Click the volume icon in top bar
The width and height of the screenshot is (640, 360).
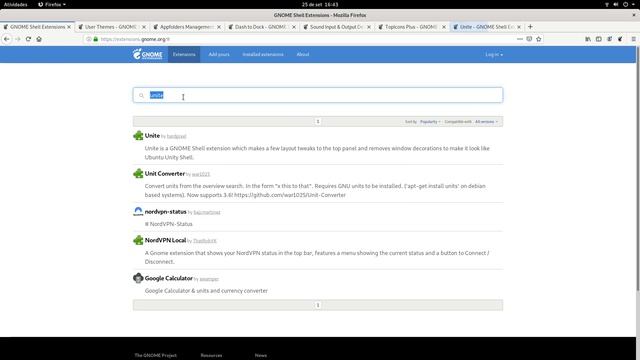(616, 4)
